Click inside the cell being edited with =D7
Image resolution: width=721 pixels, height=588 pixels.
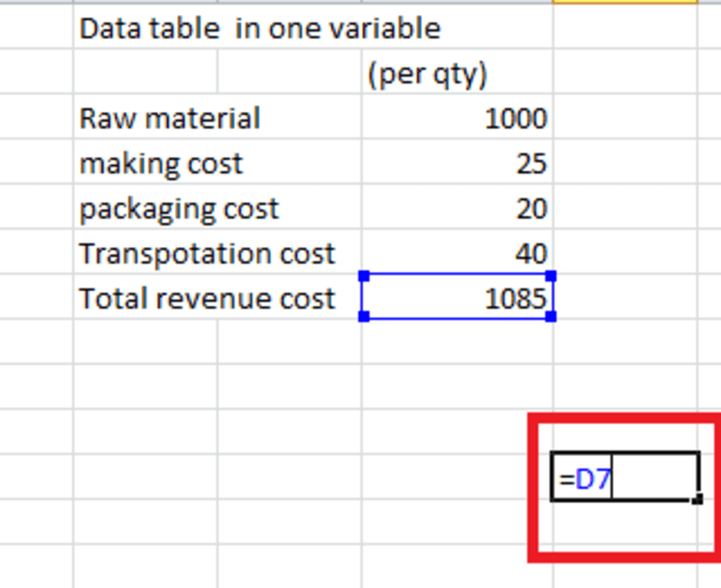click(625, 476)
